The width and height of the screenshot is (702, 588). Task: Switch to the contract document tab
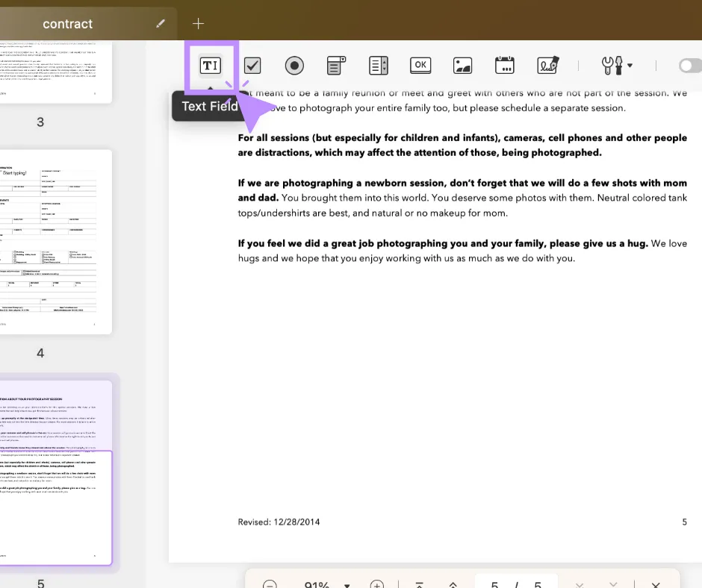(x=68, y=23)
